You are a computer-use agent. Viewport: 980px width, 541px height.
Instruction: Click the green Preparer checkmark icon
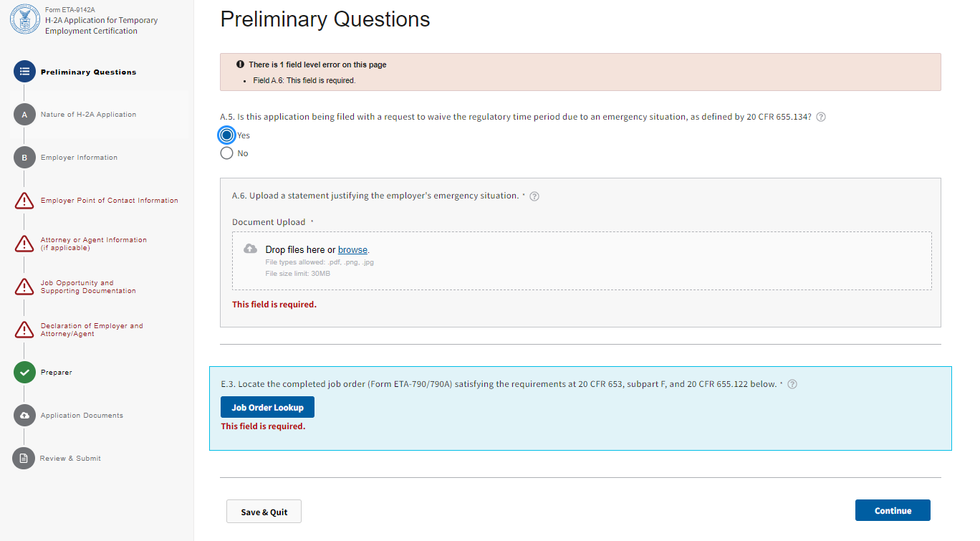click(24, 373)
